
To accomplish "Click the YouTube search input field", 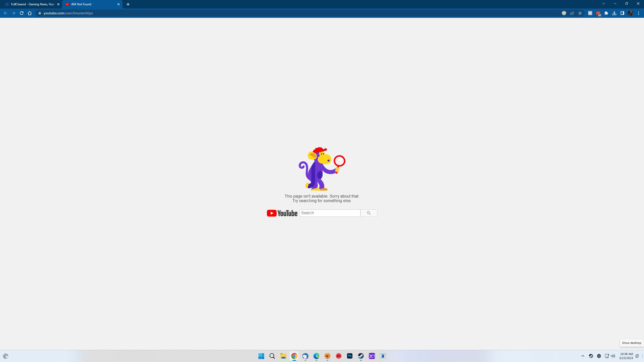I will (330, 213).
